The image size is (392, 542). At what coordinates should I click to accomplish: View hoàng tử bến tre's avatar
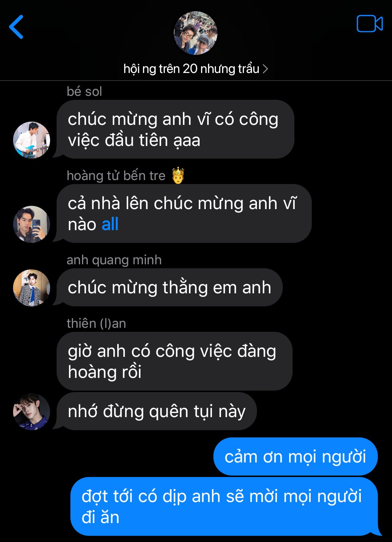pos(32,224)
